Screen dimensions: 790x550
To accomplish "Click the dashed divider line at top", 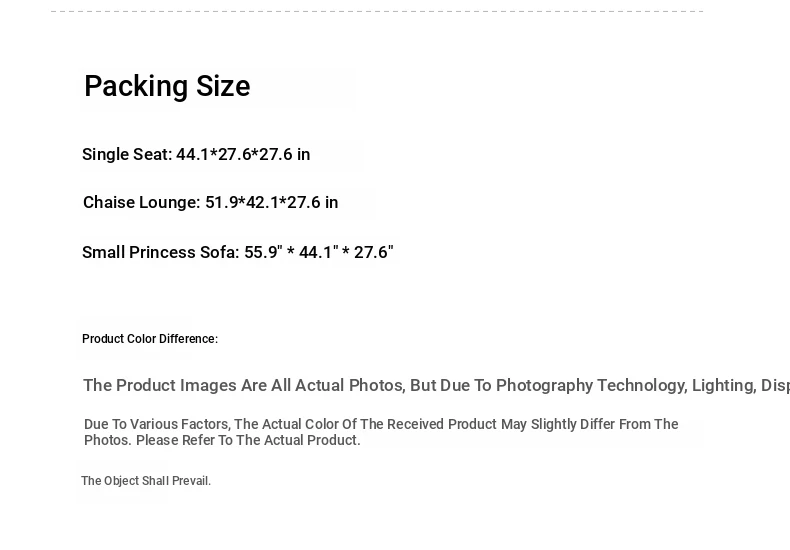I will coord(377,11).
